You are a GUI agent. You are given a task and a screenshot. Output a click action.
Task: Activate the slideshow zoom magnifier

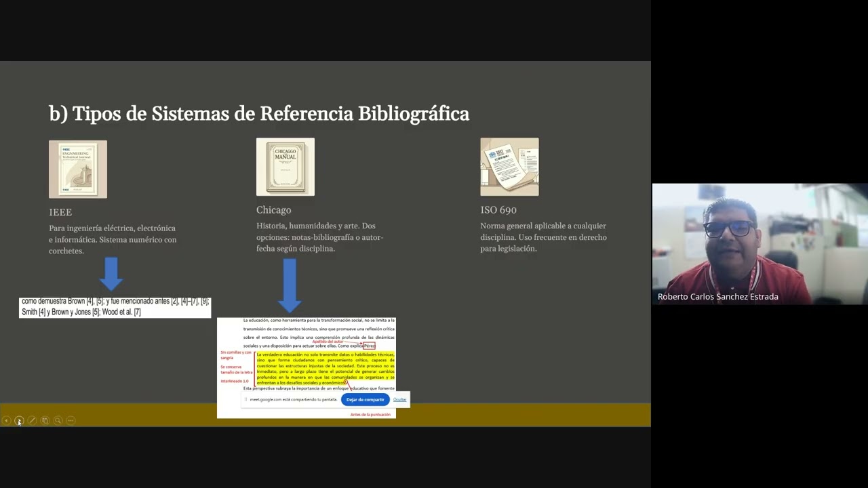(58, 421)
